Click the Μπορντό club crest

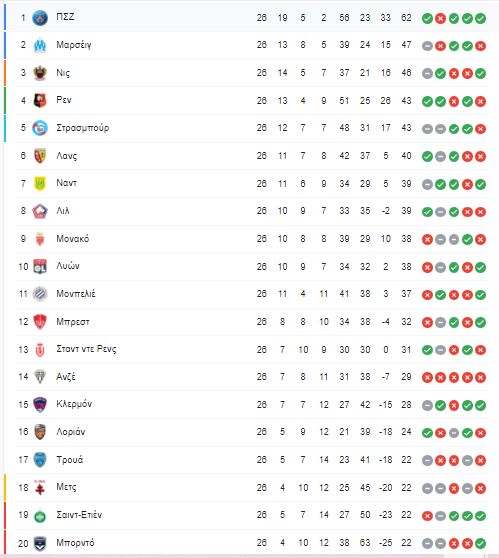(40, 543)
